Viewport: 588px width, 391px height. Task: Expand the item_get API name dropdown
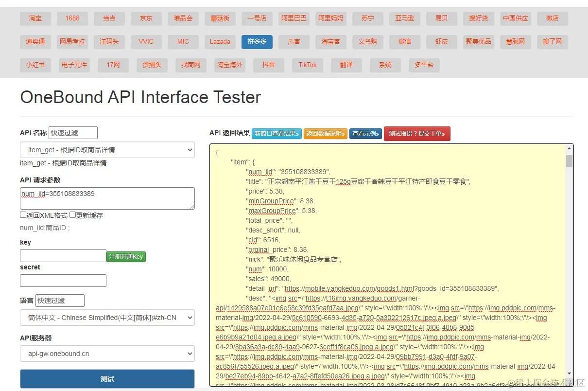(107, 150)
